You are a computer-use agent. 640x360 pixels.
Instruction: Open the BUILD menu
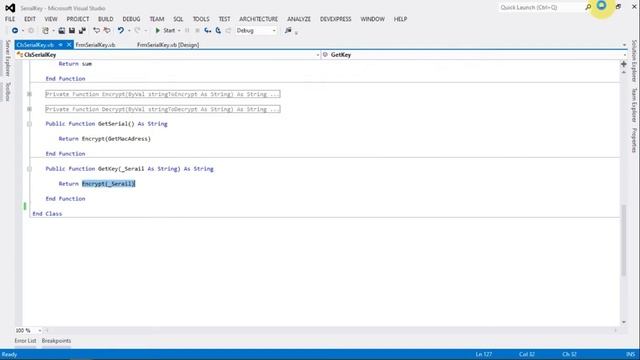tap(106, 19)
